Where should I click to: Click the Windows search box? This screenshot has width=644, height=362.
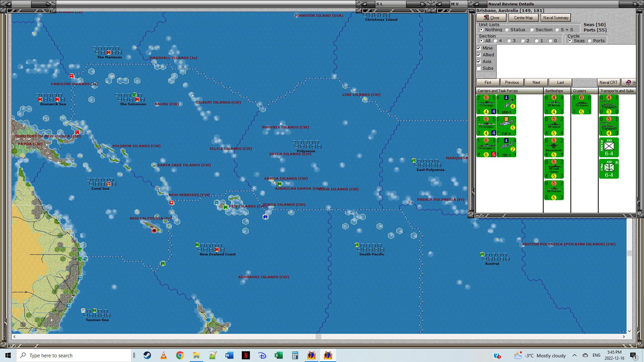point(74,355)
